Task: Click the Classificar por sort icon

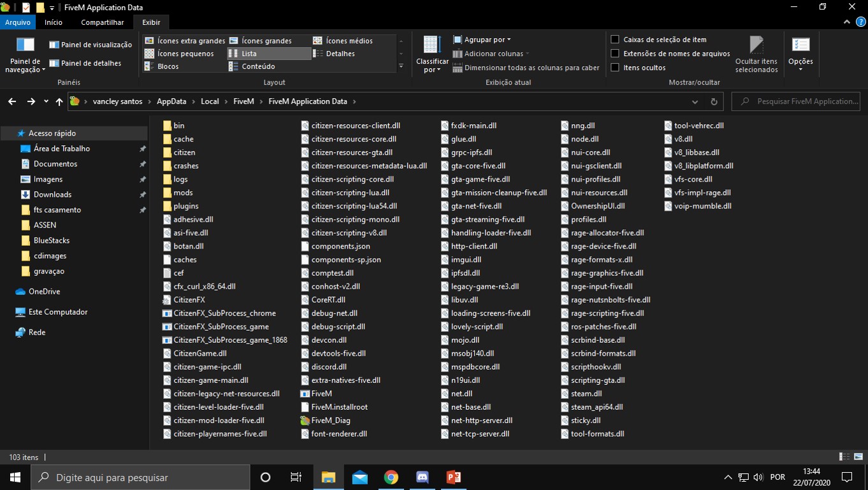Action: click(x=432, y=45)
